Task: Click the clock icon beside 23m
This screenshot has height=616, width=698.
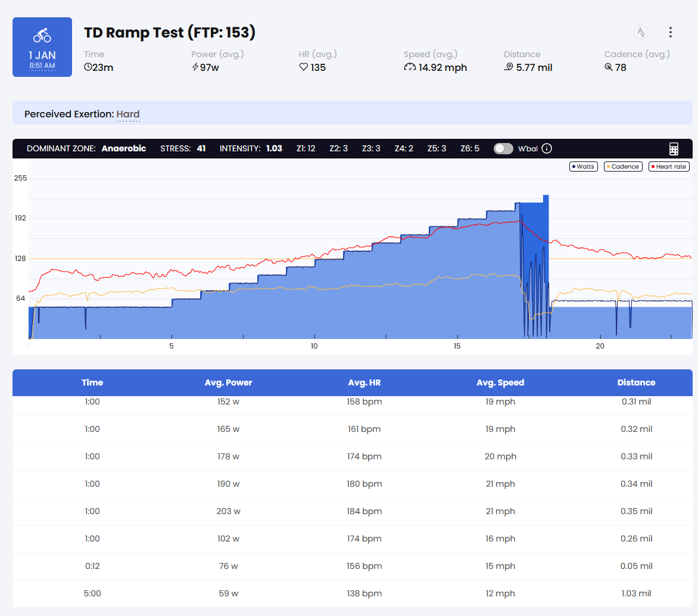Action: tap(88, 67)
